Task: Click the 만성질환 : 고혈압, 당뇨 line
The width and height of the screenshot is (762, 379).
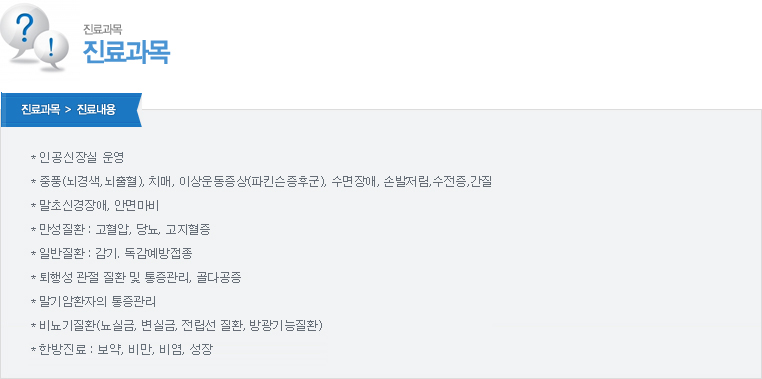Action: point(121,230)
